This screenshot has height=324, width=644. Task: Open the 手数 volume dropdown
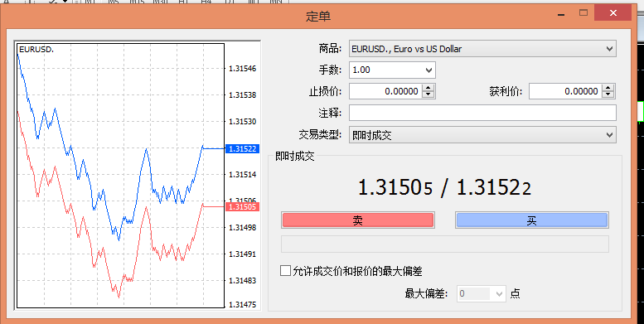(429, 70)
